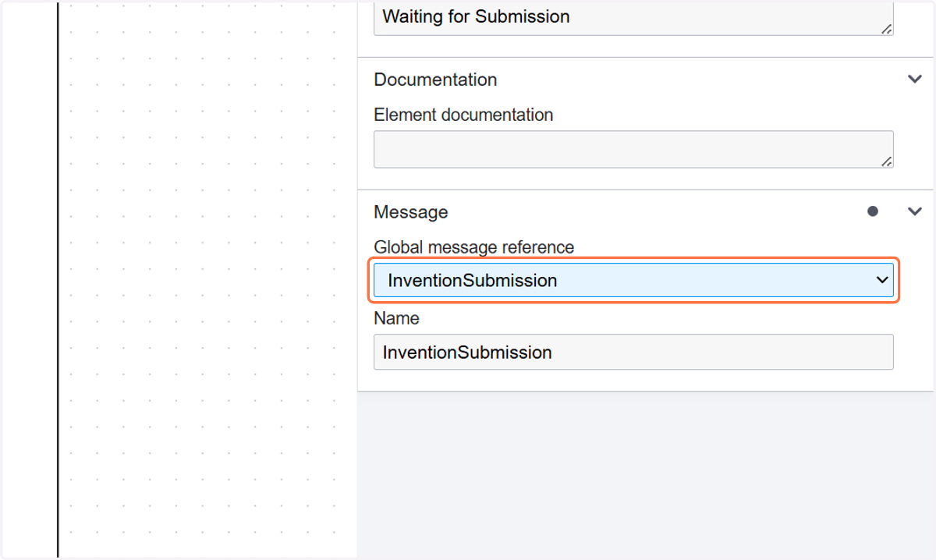Collapse the Documentation section chevron

pyautogui.click(x=915, y=80)
